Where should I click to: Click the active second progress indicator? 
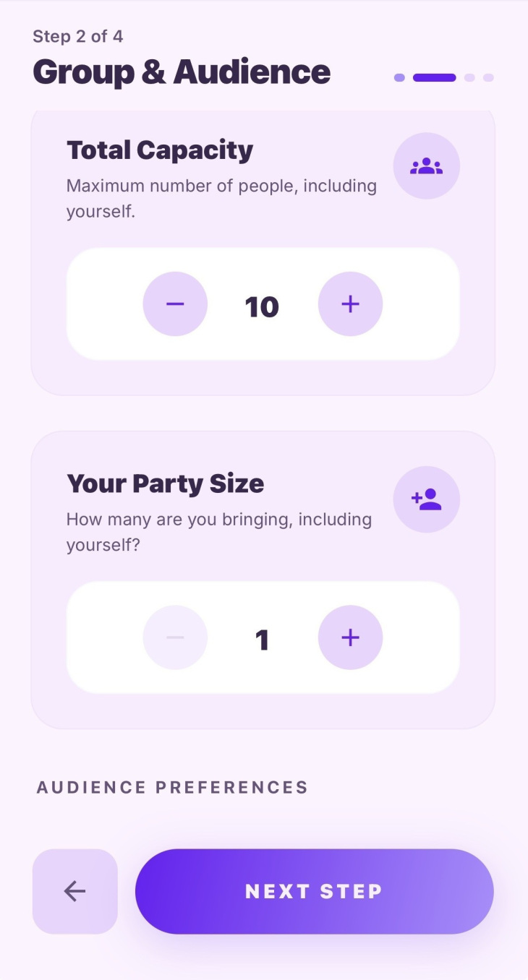point(434,78)
